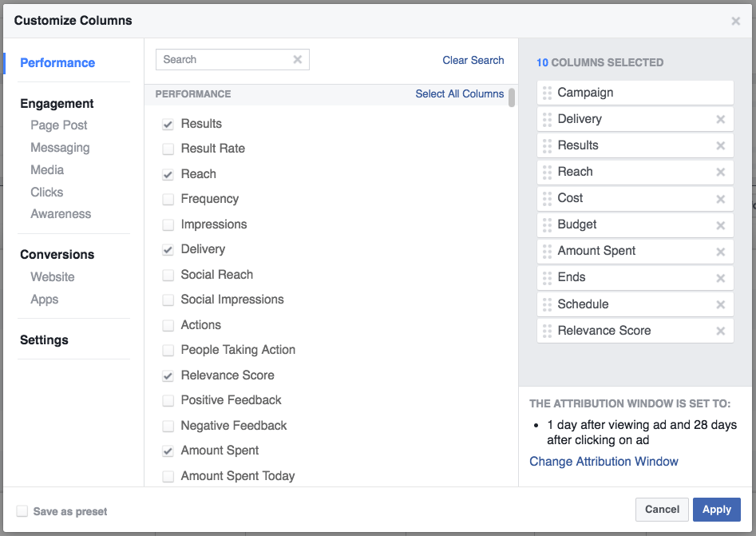Screen dimensions: 756x536
Task: Click drag handle icon next to Cost
Action: coord(547,198)
